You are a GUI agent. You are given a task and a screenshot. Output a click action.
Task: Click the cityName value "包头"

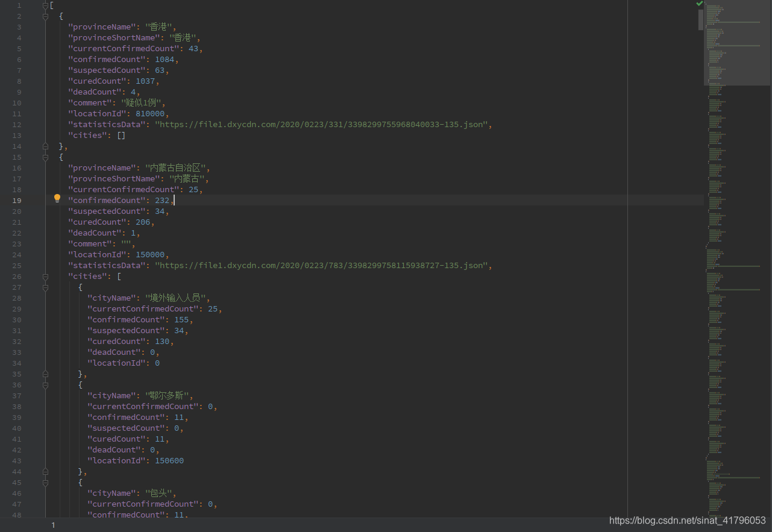[160, 493]
